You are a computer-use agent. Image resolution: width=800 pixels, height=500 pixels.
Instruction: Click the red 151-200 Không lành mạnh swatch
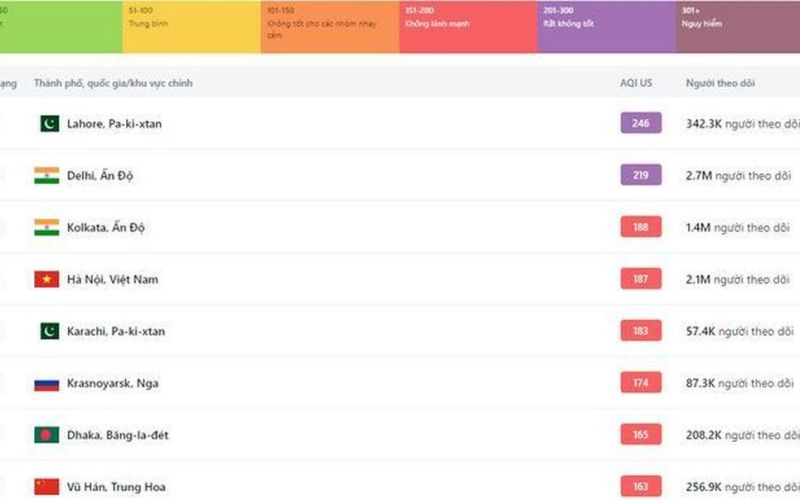click(x=467, y=27)
